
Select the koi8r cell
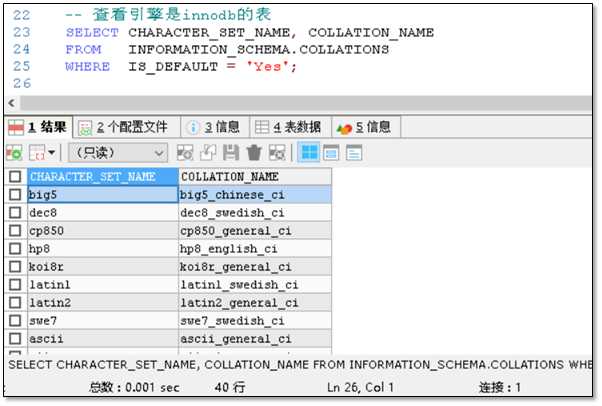tap(103, 267)
